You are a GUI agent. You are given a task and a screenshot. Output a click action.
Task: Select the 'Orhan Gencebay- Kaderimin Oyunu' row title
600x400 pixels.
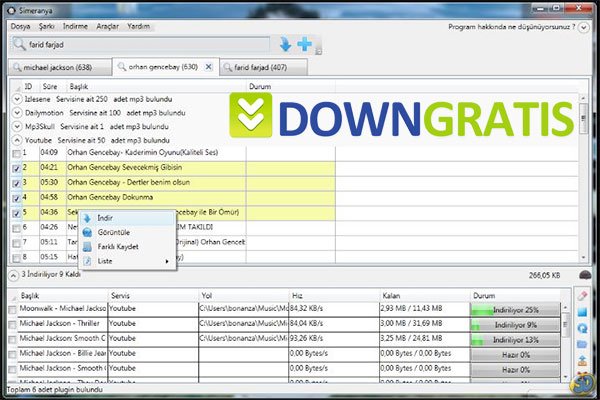pyautogui.click(x=143, y=152)
